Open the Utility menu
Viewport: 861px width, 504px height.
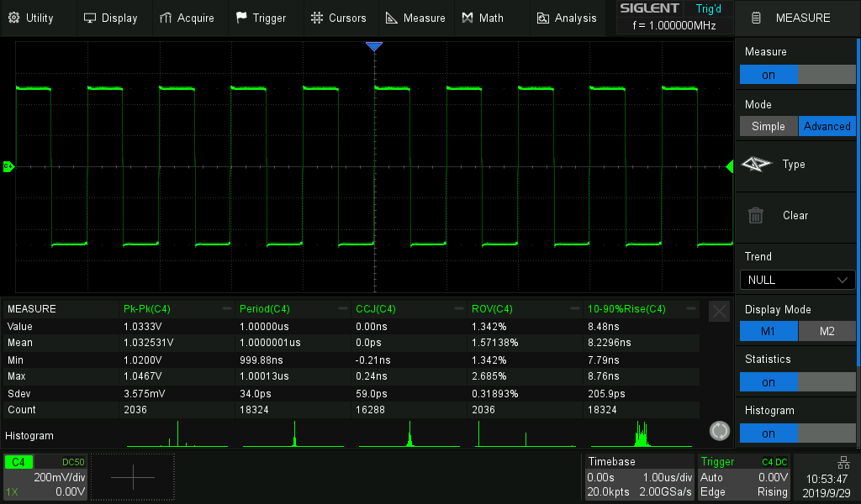[x=30, y=18]
